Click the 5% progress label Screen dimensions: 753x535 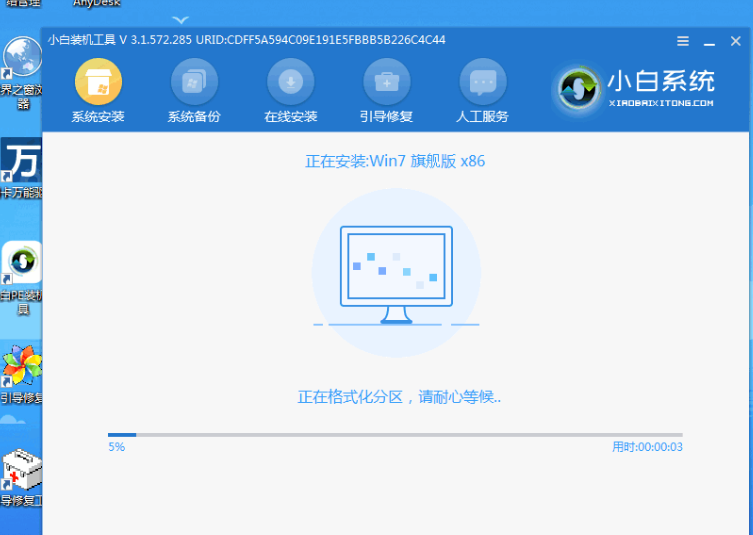click(116, 447)
